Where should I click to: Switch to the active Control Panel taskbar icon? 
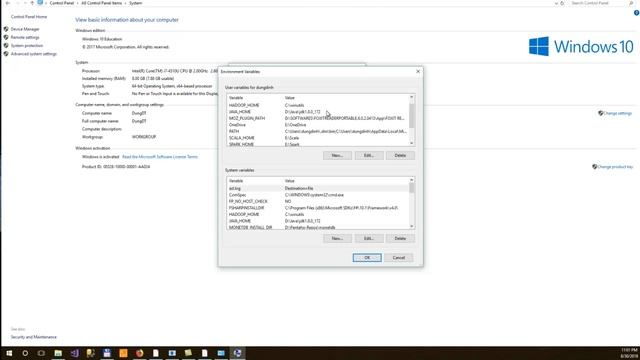point(238,353)
